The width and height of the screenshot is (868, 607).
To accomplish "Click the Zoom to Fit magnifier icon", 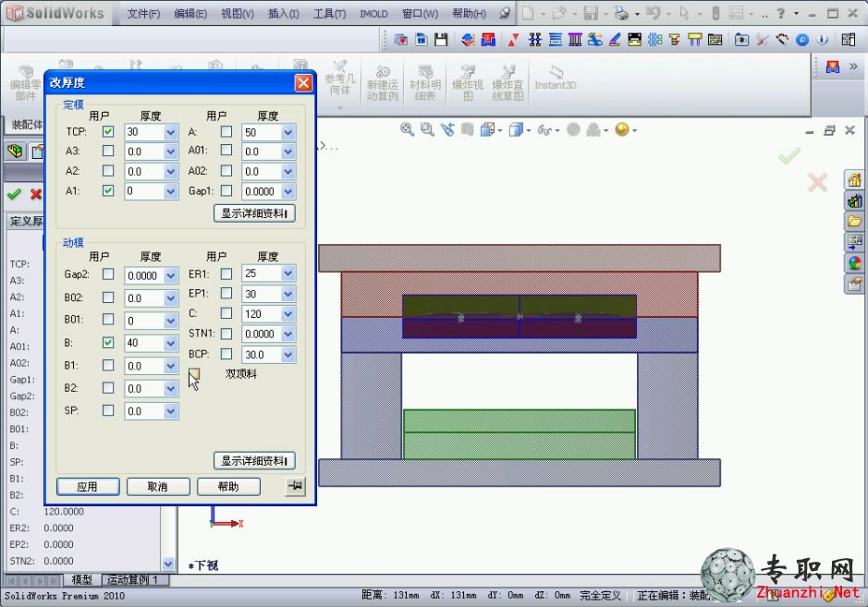I will [x=407, y=129].
